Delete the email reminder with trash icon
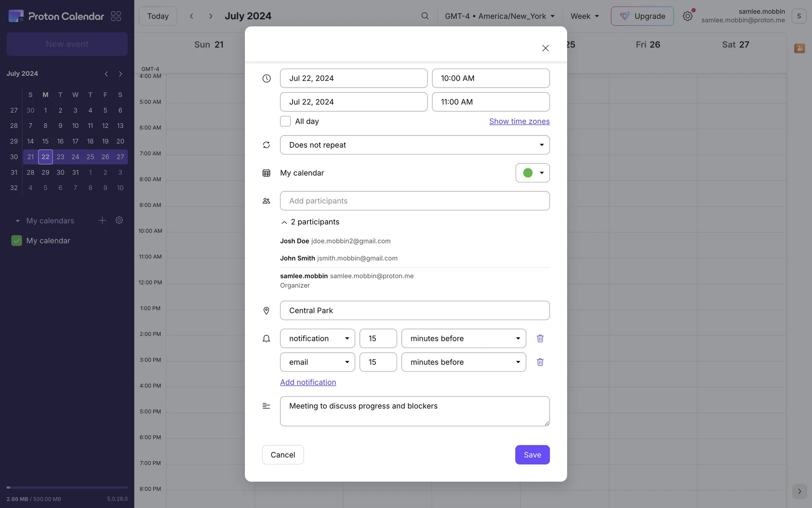Screen dimensions: 812x508 (x=540, y=362)
